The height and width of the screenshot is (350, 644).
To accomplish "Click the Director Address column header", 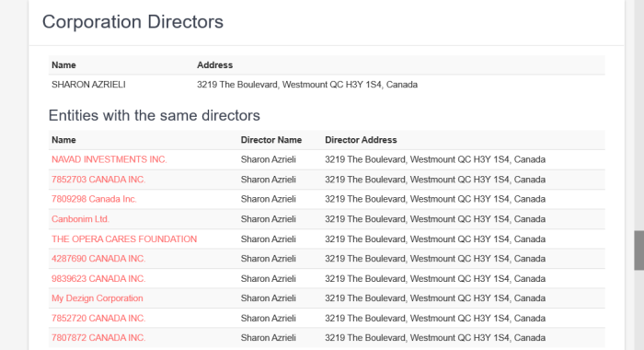I will [x=361, y=140].
